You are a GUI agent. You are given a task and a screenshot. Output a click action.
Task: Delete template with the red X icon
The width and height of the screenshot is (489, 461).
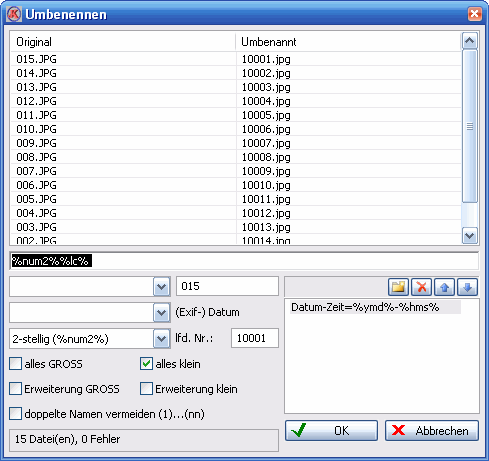click(422, 287)
